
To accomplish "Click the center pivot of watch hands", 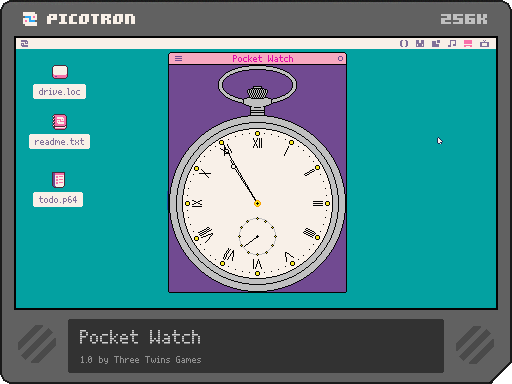I will pyautogui.click(x=257, y=203).
